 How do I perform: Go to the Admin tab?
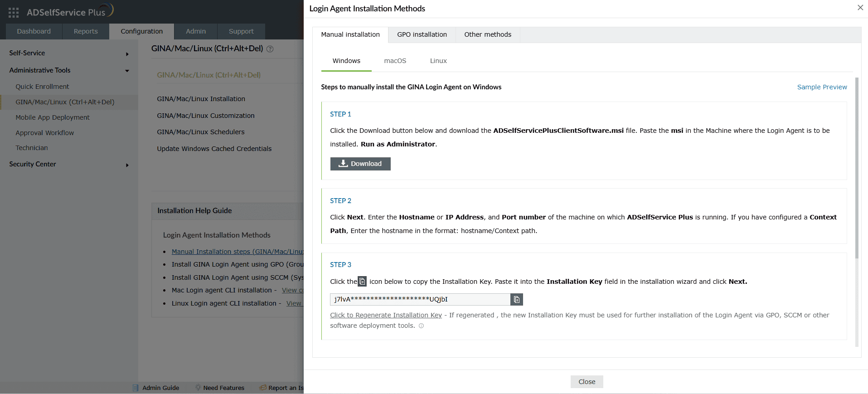(196, 31)
